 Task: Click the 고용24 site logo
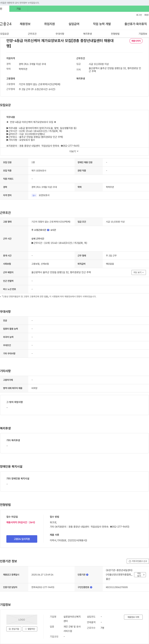click(6, 24)
